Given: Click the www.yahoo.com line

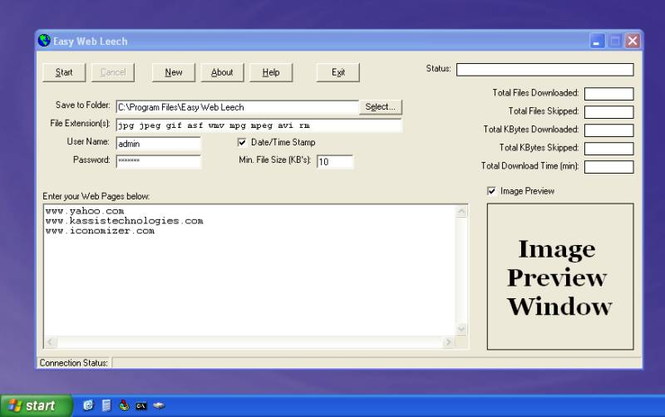Looking at the screenshot, I should (x=85, y=211).
